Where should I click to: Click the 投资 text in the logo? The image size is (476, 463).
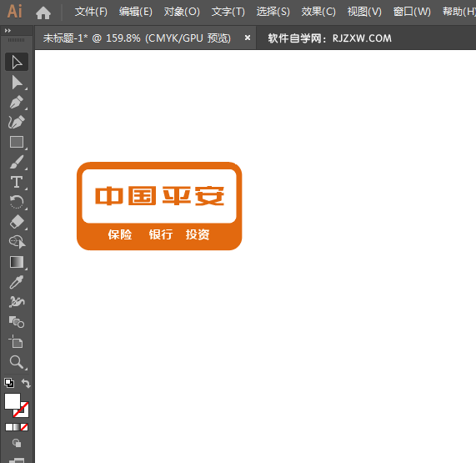tap(198, 234)
